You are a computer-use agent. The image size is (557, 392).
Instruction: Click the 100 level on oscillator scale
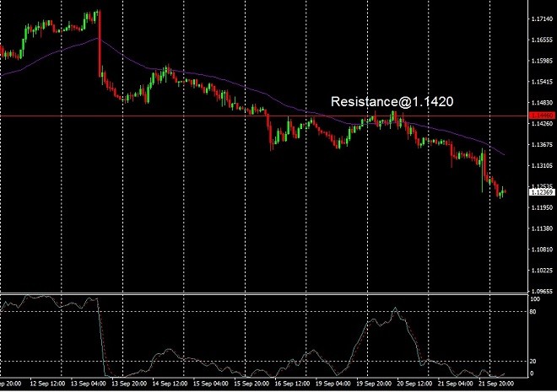coord(535,299)
